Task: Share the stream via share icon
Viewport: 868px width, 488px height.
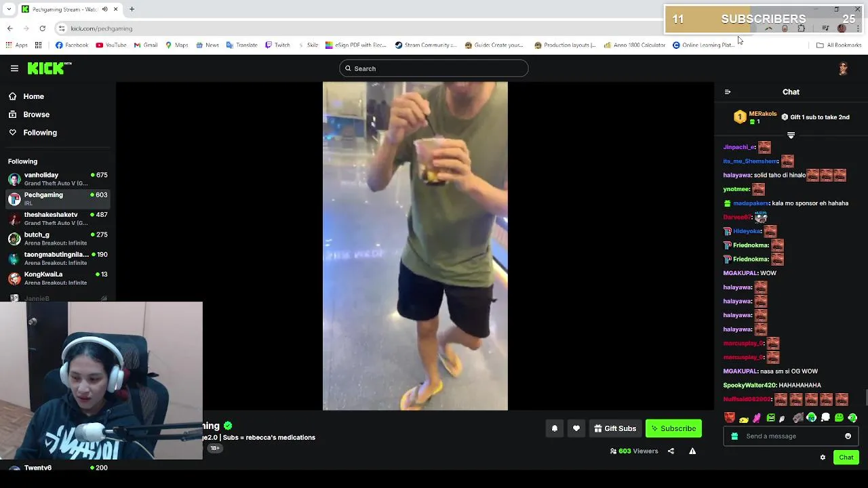Action: [x=671, y=451]
